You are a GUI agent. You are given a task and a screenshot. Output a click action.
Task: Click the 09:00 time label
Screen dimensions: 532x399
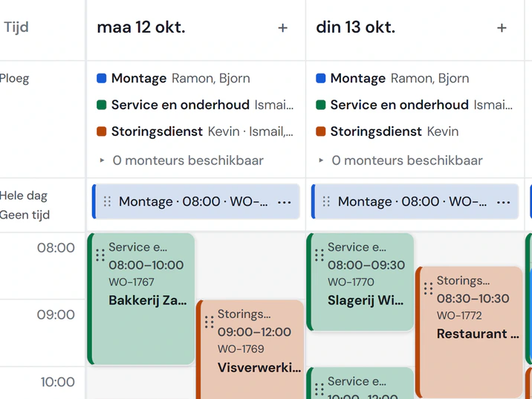(56, 315)
